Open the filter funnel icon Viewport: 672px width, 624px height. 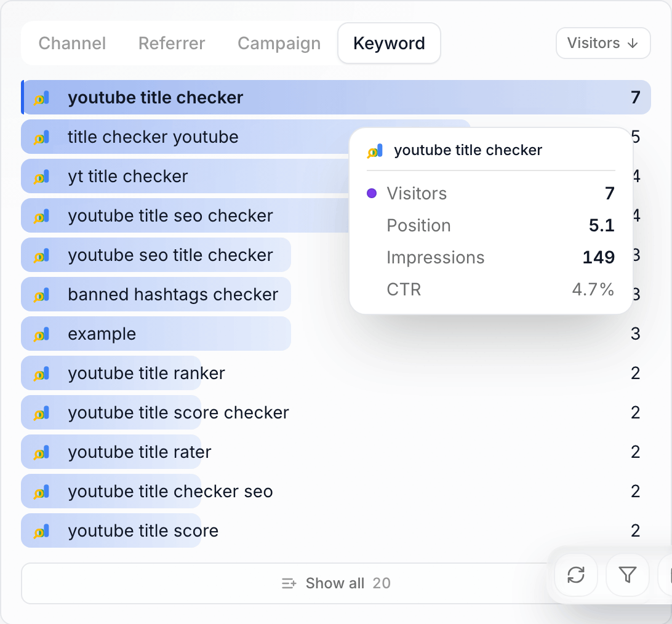[628, 575]
